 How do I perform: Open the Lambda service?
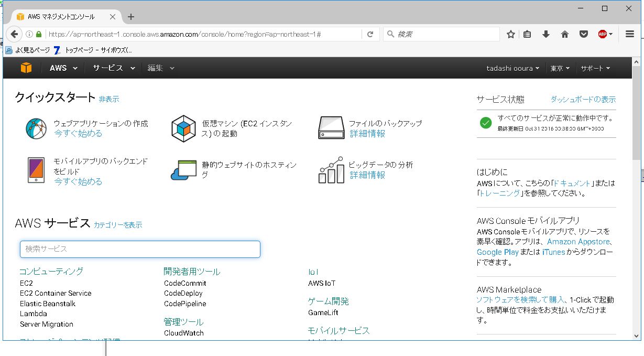point(34,314)
